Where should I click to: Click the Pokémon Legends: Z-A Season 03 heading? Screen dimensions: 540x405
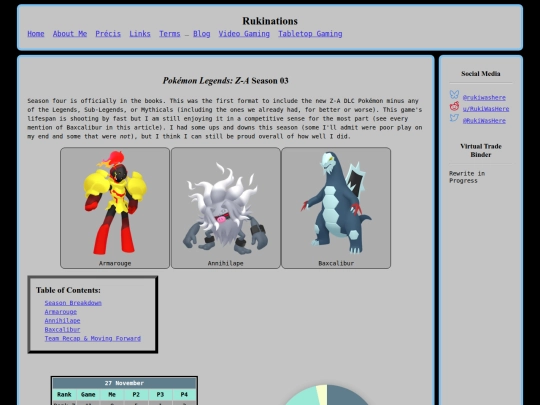[226, 81]
